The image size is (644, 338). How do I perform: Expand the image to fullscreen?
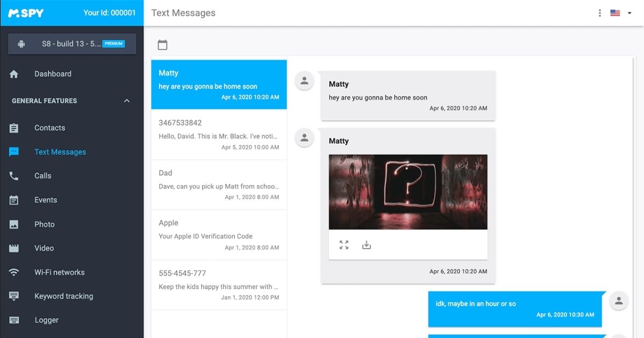click(344, 245)
